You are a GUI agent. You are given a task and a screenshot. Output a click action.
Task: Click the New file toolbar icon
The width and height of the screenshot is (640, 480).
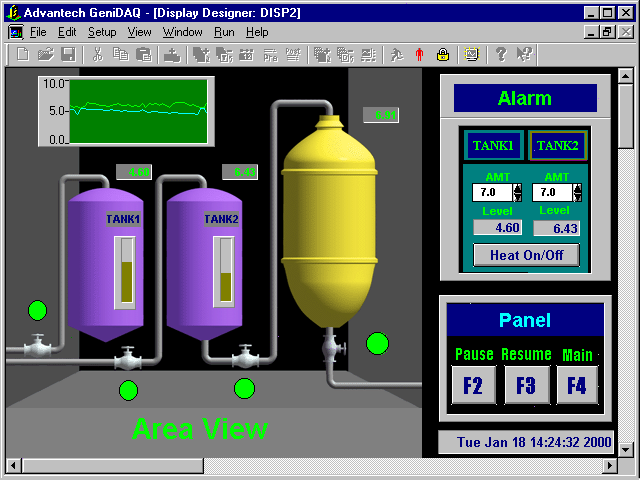[x=23, y=54]
